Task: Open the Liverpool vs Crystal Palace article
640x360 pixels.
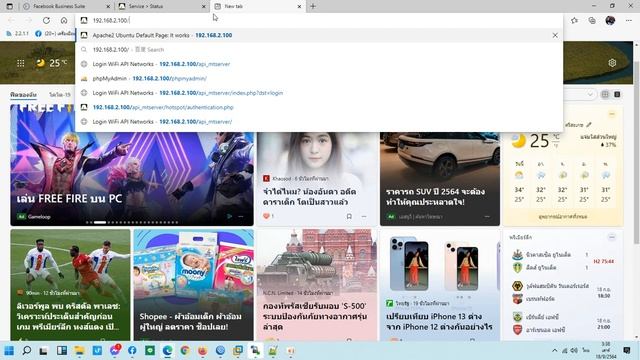Action: coord(70,284)
